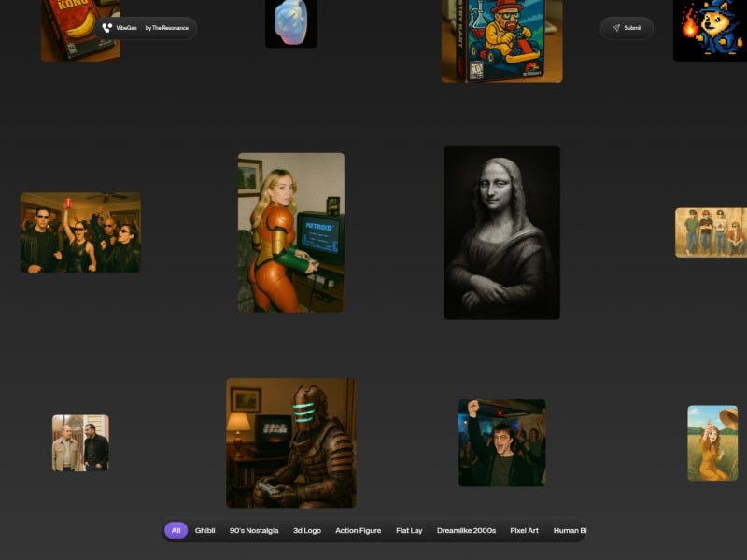Viewport: 747px width, 560px height.
Task: View the two men standing photo
Action: click(x=80, y=442)
